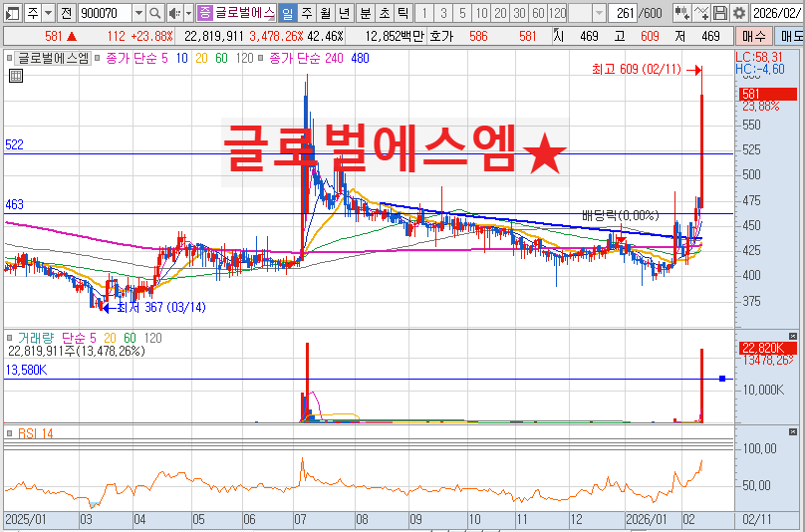Image resolution: width=805 pixels, height=532 pixels.
Task: Click the 종가 단순 5 moving average legend
Action: (x=136, y=59)
